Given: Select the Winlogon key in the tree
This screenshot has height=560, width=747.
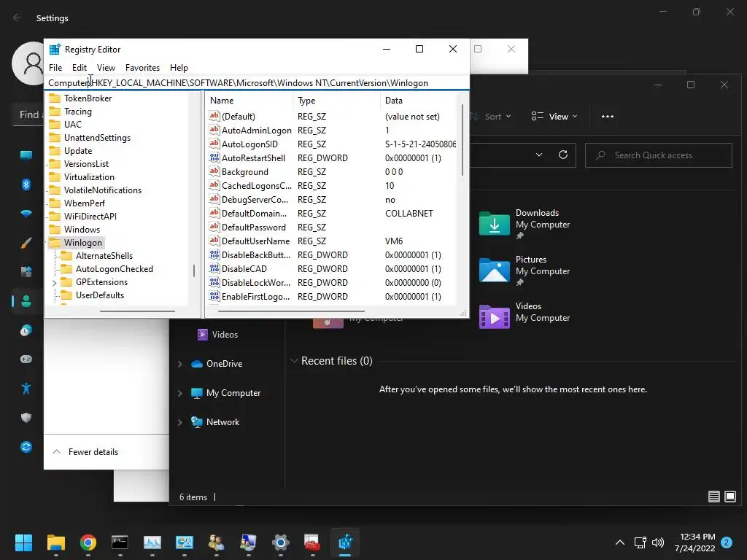Looking at the screenshot, I should pos(83,243).
